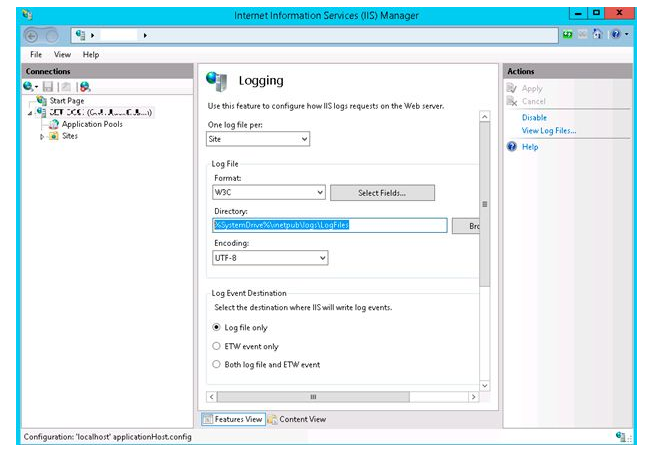The height and width of the screenshot is (451, 667).
Task: Click the horizontal scrollbar thumb
Action: (314, 397)
